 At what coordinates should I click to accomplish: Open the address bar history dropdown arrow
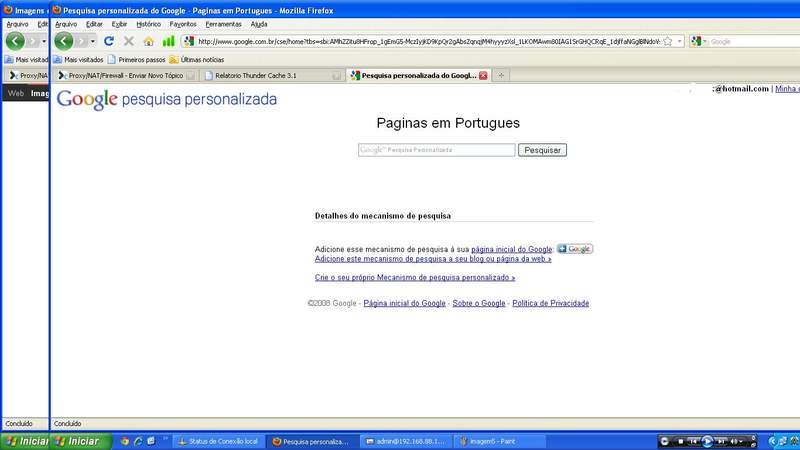point(679,41)
